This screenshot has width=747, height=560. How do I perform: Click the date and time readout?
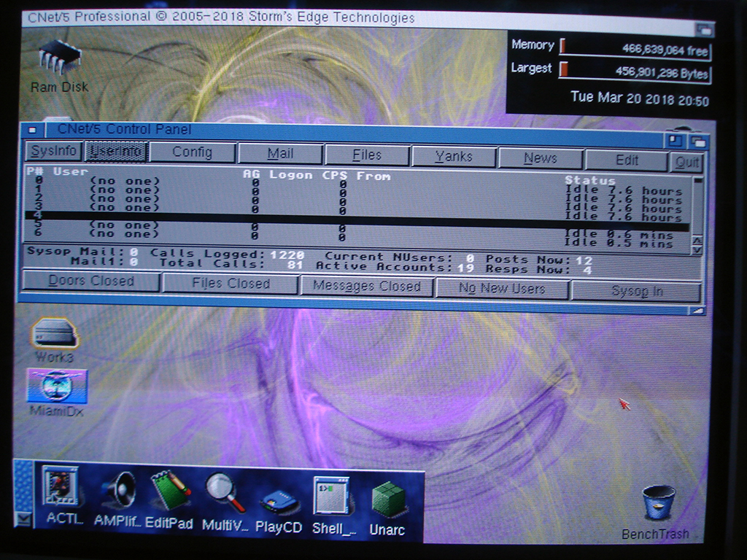coord(640,98)
